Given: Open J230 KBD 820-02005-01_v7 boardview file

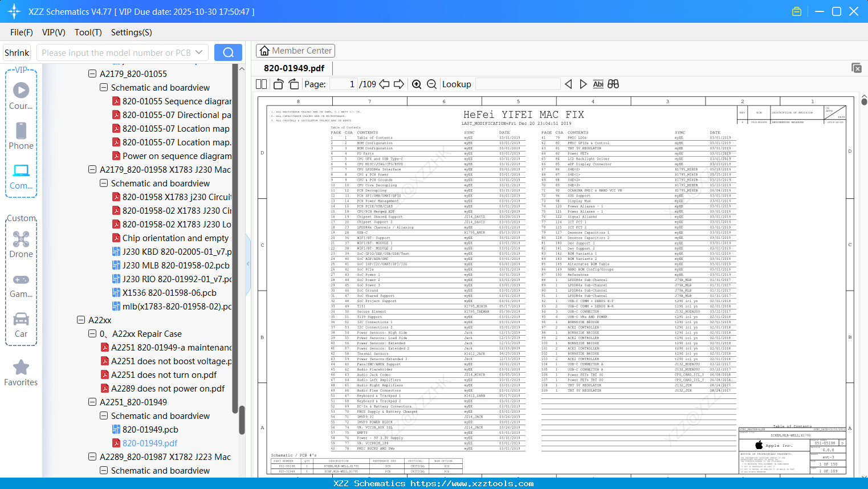Looking at the screenshot, I should tap(172, 252).
